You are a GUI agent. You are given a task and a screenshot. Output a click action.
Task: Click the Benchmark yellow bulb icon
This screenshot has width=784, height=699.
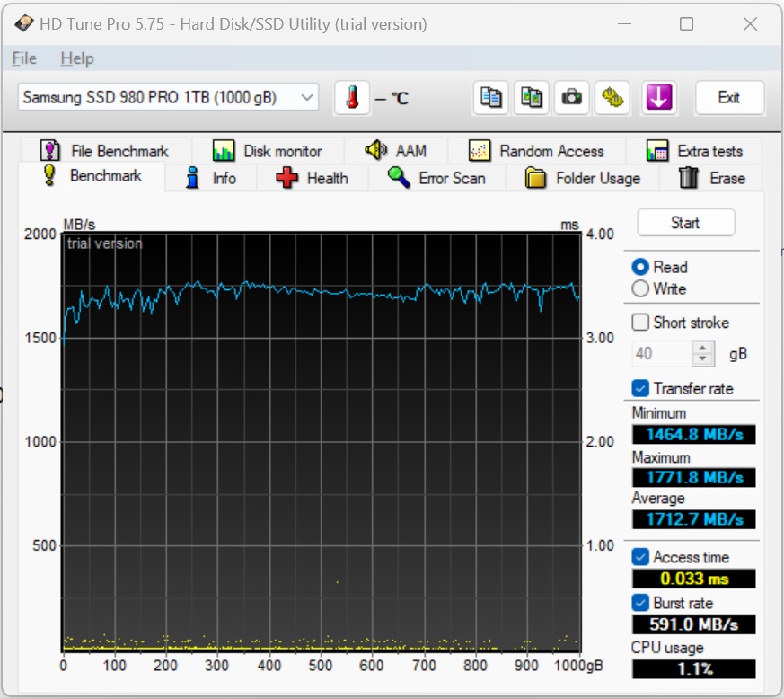[x=49, y=175]
